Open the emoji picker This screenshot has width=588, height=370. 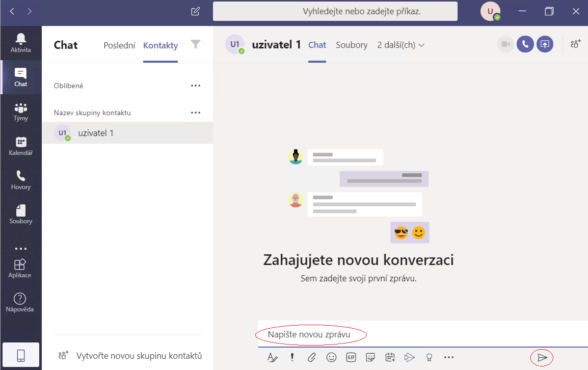pyautogui.click(x=332, y=357)
